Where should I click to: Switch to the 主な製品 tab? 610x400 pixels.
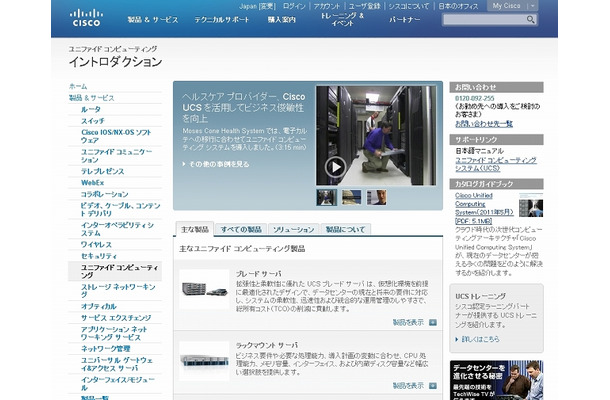point(195,229)
